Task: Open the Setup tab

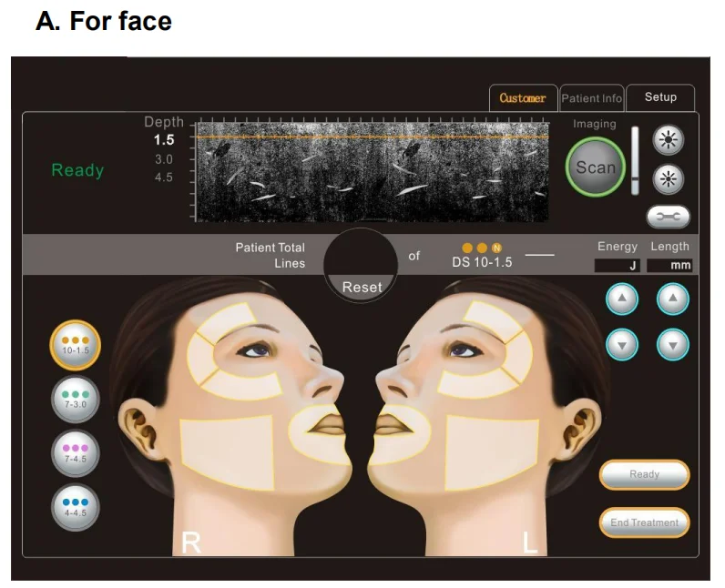Action: tap(660, 97)
